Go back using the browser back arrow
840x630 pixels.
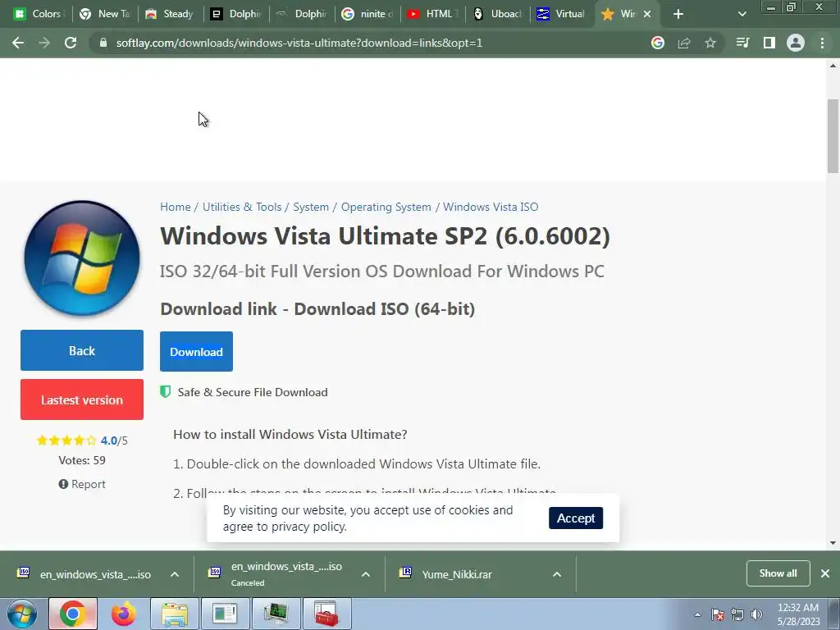tap(18, 43)
